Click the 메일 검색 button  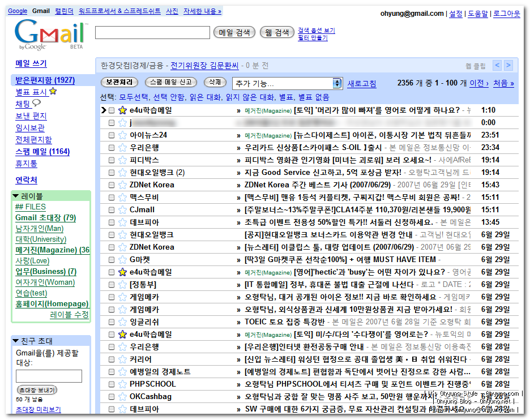click(234, 32)
